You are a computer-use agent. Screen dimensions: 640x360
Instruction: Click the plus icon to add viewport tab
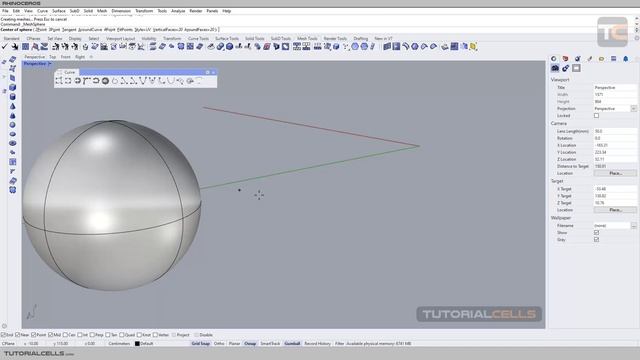coord(91,57)
